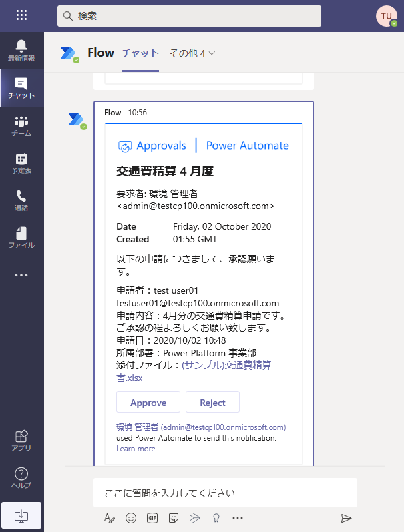The image size is (404, 532).
Task: Click the download desktop app icon
Action: (x=21, y=515)
